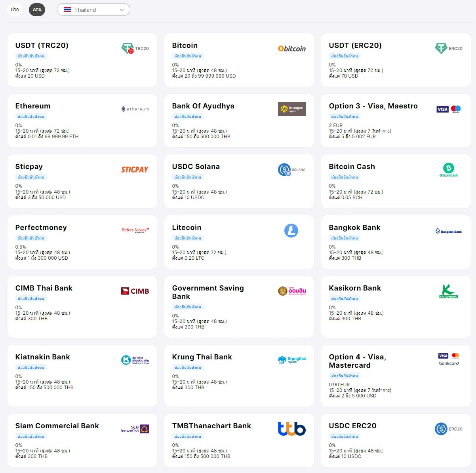The image size is (476, 473).
Task: Click the USDC Solana coin logo
Action: [292, 170]
